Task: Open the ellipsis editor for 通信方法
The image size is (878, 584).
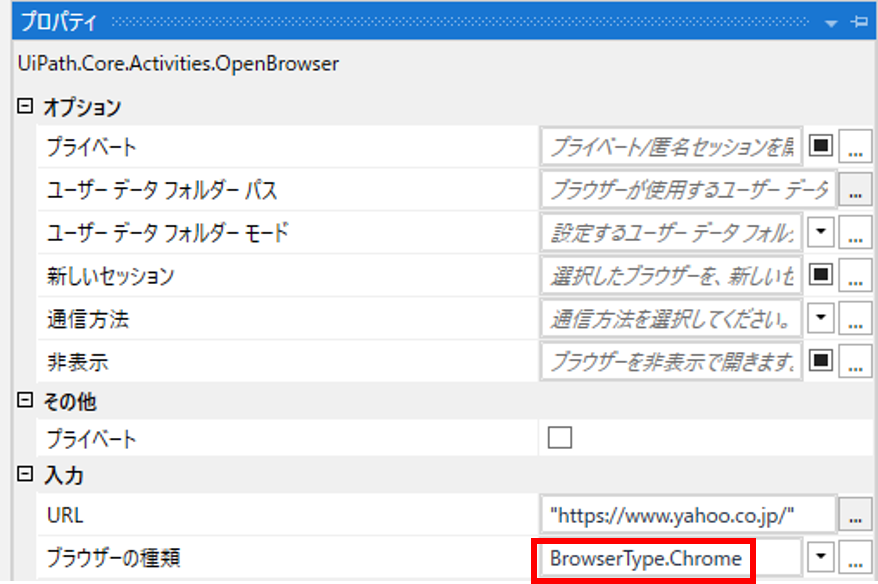Action: [855, 319]
